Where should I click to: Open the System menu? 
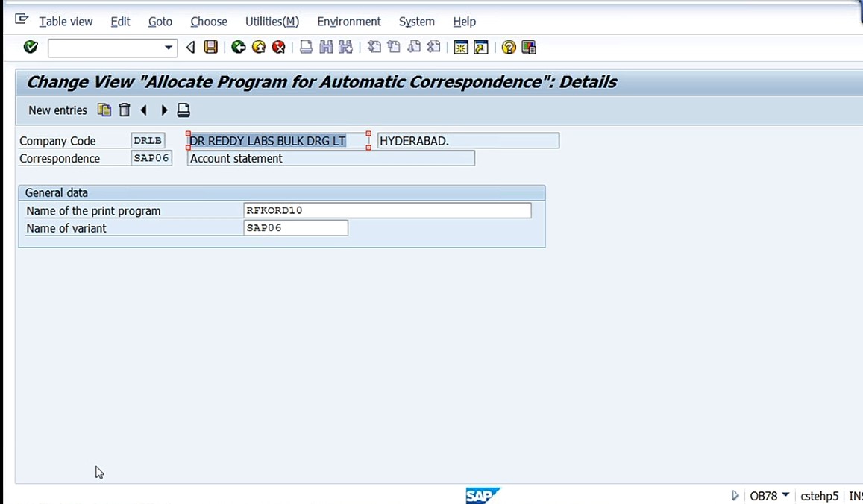click(x=417, y=22)
